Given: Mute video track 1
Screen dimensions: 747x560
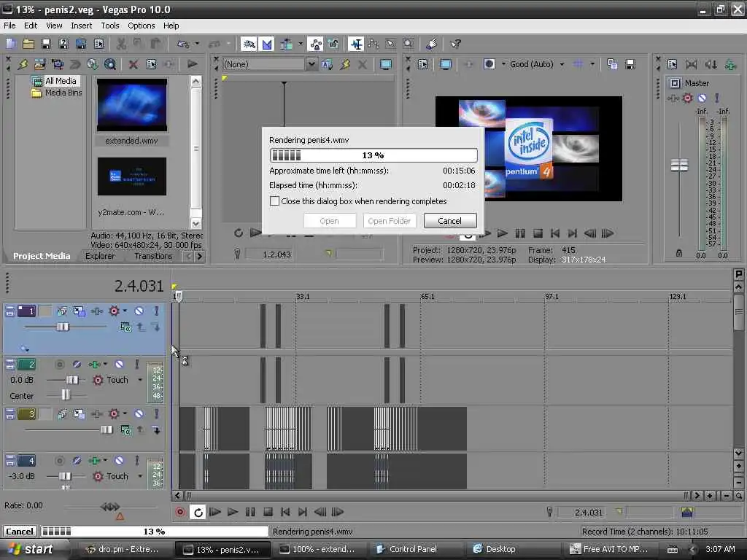Looking at the screenshot, I should 139,311.
